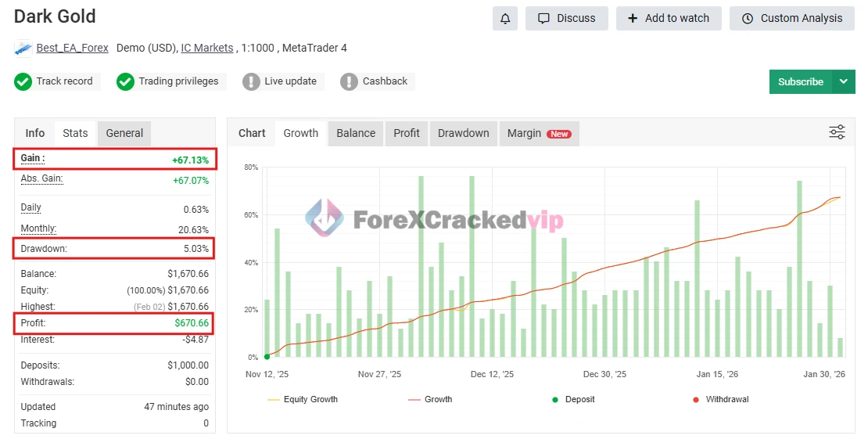Open the Margin tab marked New
868x439 pixels.
point(538,133)
